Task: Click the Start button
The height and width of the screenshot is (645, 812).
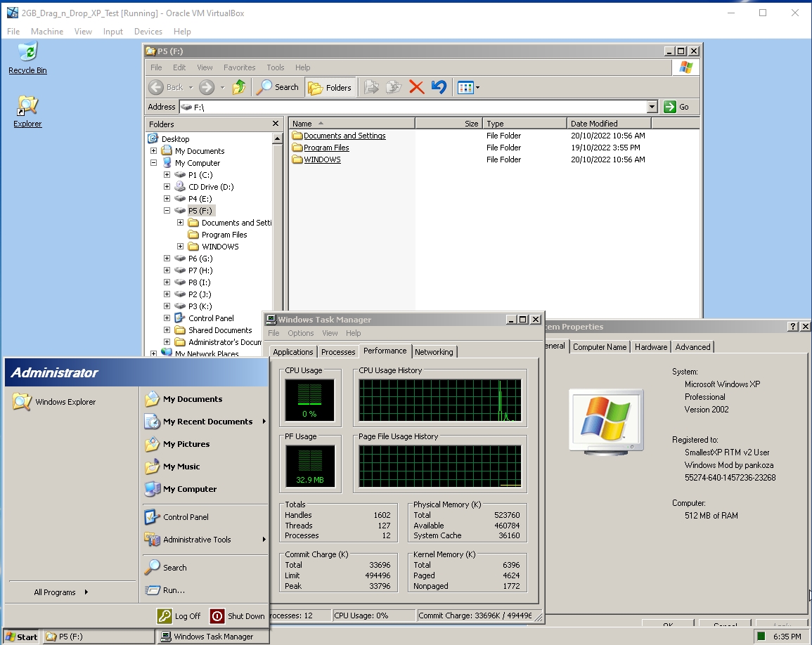Action: [x=21, y=637]
